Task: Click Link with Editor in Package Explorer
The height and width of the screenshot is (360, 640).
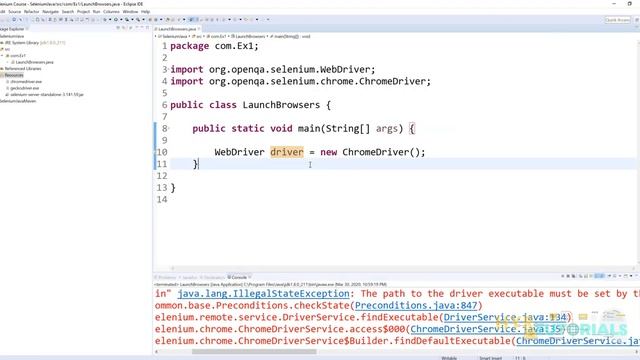Action: (x=124, y=28)
